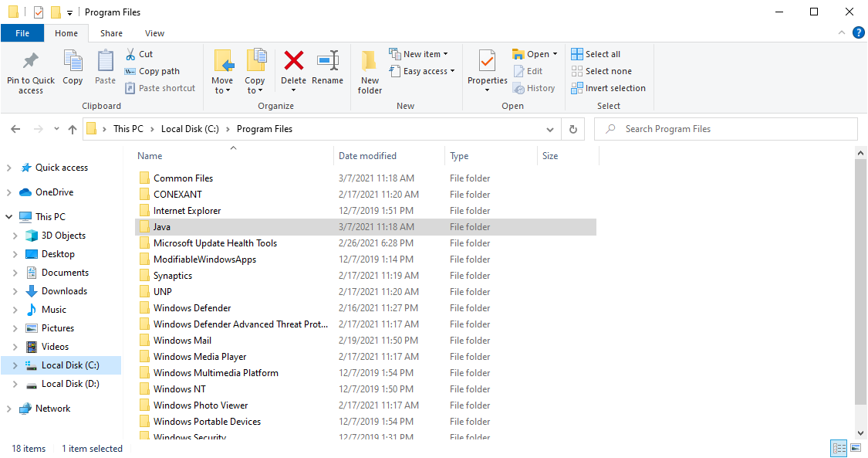
Task: Switch to details view in the status bar
Action: click(x=839, y=448)
